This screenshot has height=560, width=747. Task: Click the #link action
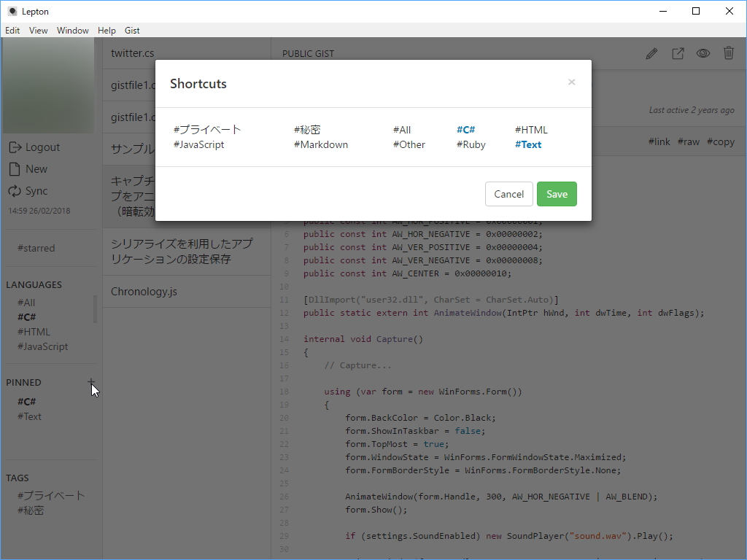659,141
